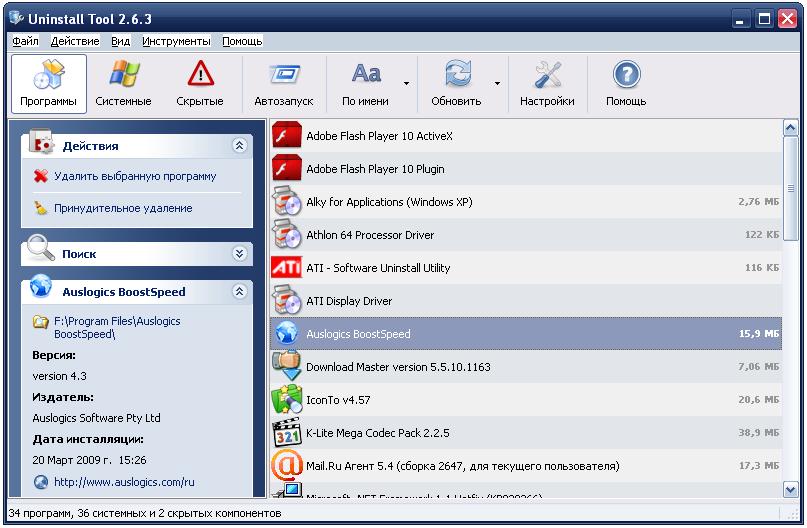
Task: Click scrollbar up arrow of program list
Action: click(791, 128)
